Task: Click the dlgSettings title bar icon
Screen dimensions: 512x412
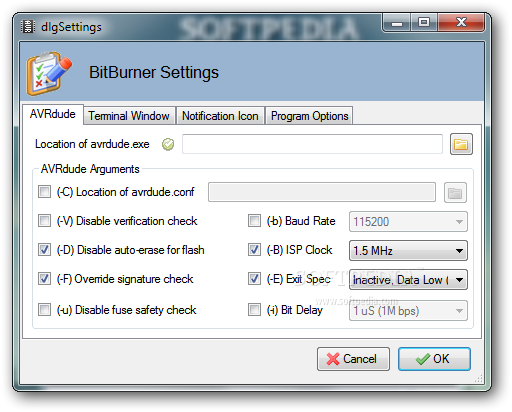Action: [x=28, y=27]
